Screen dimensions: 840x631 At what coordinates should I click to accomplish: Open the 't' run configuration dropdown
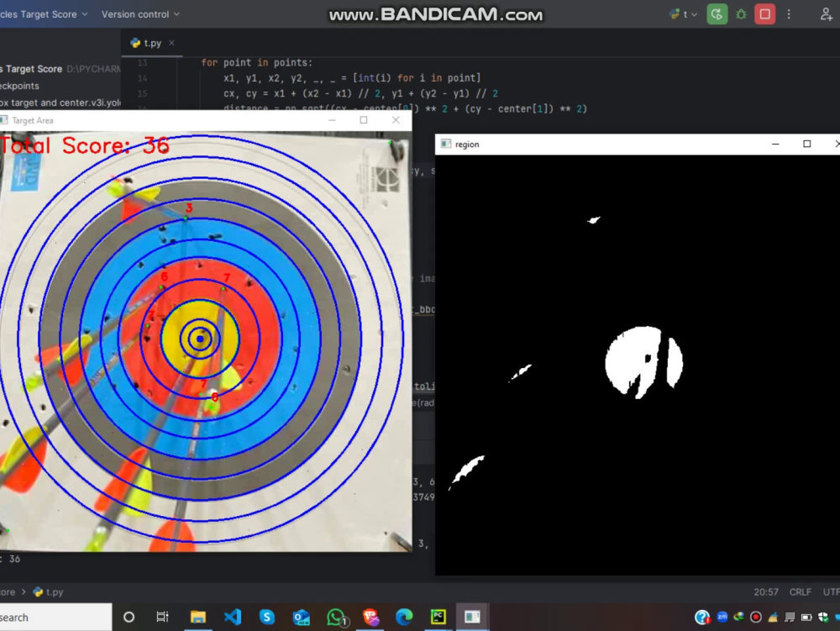[684, 14]
